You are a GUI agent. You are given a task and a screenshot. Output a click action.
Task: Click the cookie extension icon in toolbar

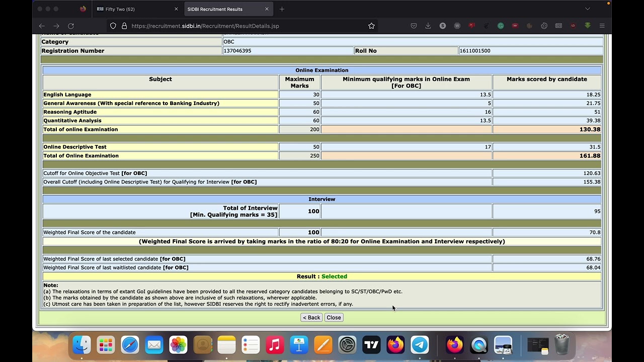544,26
